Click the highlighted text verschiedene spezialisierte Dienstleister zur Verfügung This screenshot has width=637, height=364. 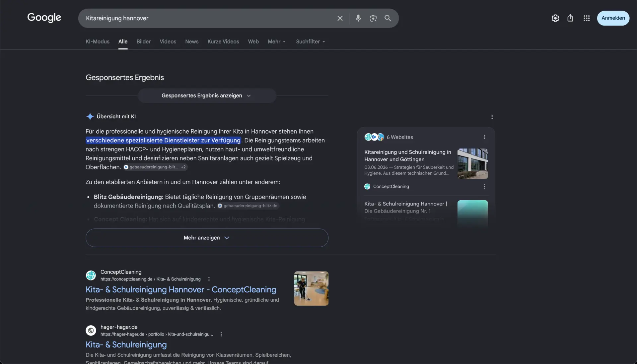[164, 140]
